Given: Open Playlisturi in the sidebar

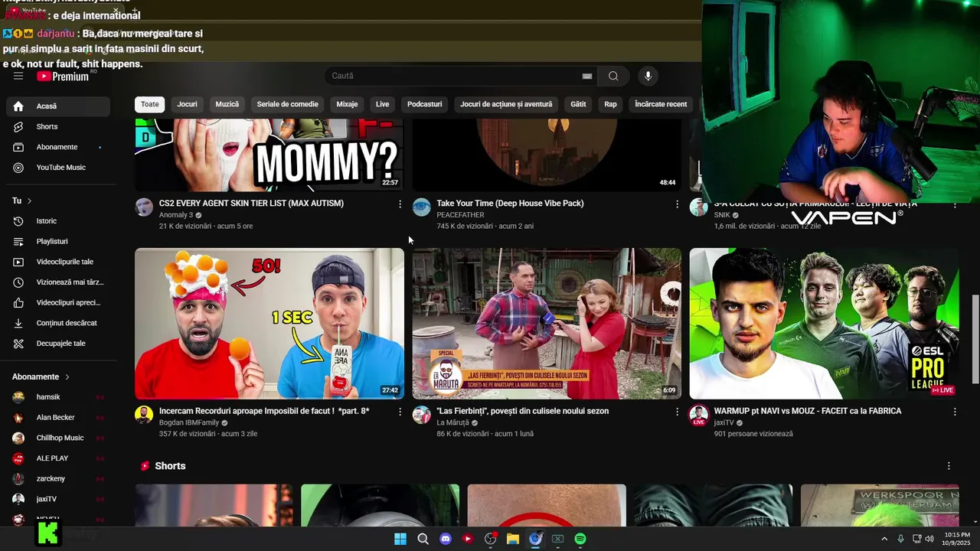Looking at the screenshot, I should point(58,241).
